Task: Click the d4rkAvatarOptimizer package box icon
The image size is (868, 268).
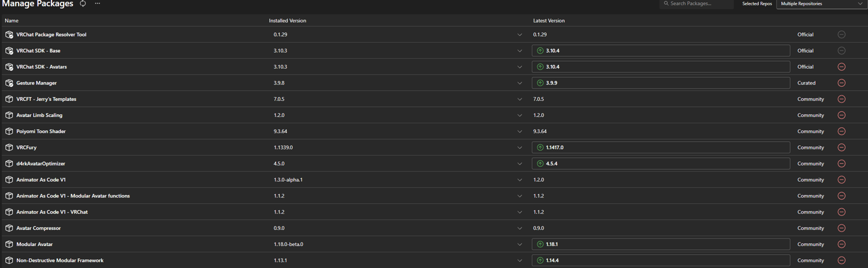Action: [x=9, y=164]
